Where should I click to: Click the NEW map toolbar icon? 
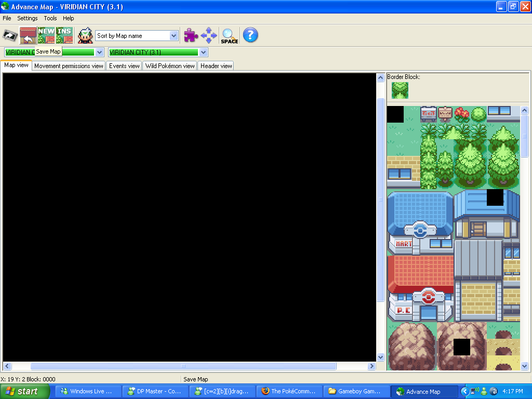[46, 35]
